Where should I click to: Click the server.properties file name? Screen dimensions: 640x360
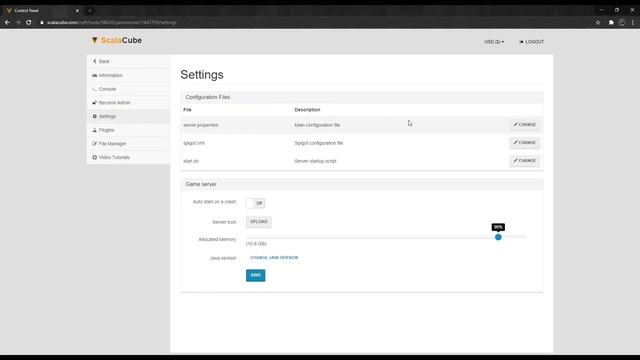click(x=200, y=125)
